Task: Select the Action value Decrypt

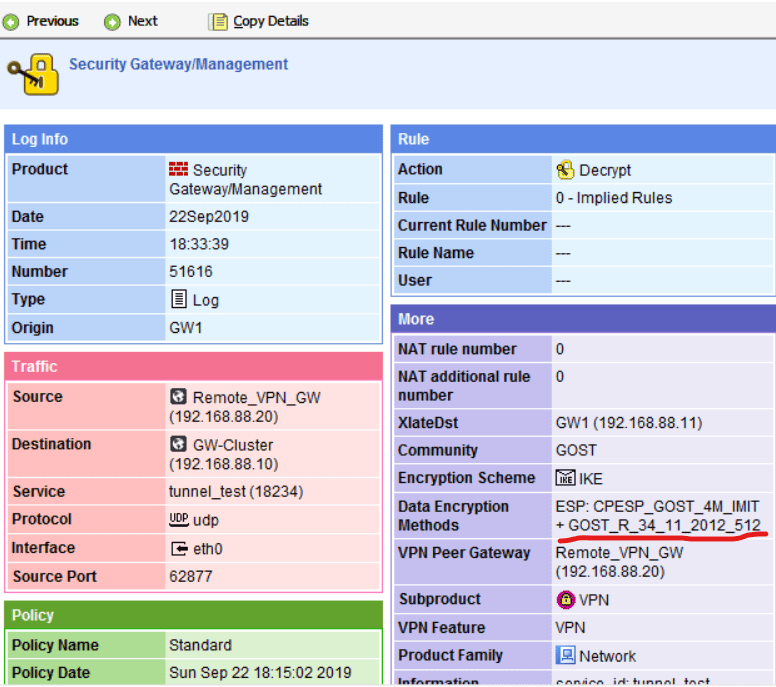Action: coord(605,170)
